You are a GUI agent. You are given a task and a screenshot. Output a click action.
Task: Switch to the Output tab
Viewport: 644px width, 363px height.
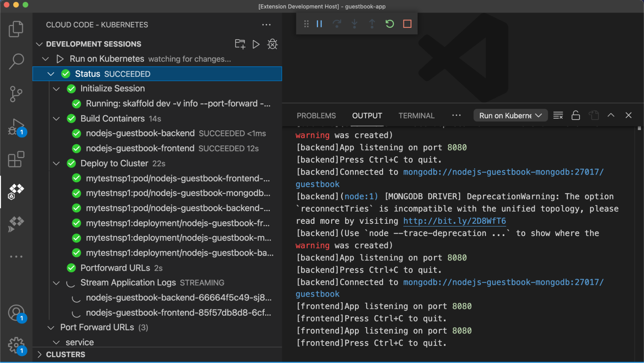[367, 115]
